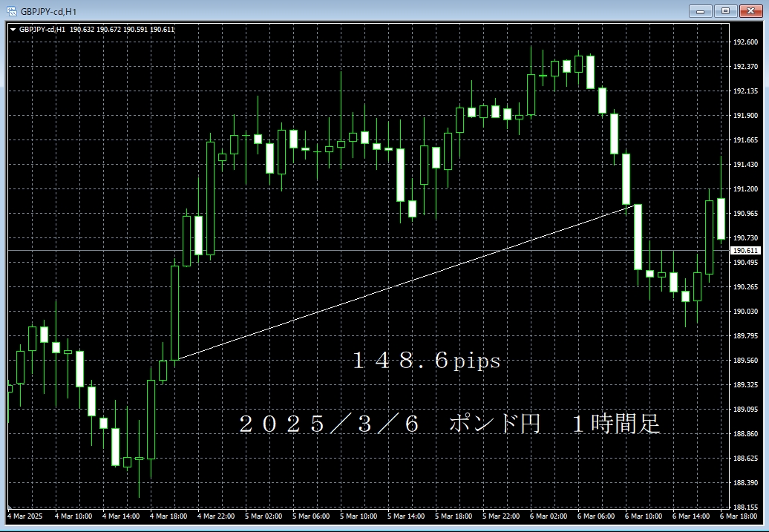The width and height of the screenshot is (769, 532).
Task: Click the GBPJPY-cd,H1 window title text
Action: (x=48, y=11)
